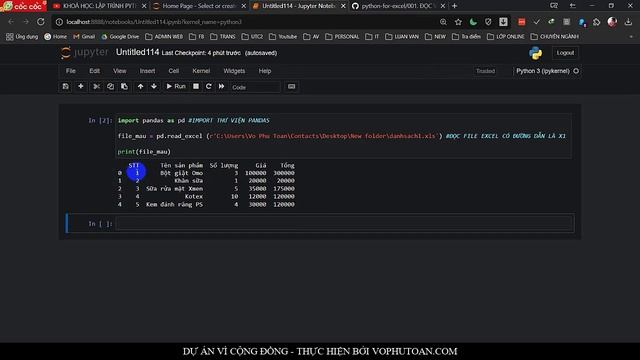Open the ADMIN WEB bookmark folder
640x360 pixels.
coord(164,37)
